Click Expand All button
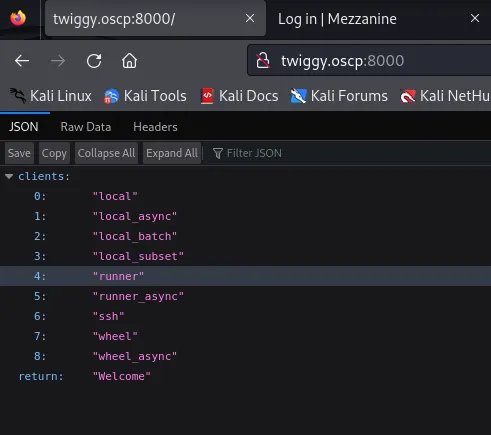The width and height of the screenshot is (491, 435). click(x=172, y=153)
